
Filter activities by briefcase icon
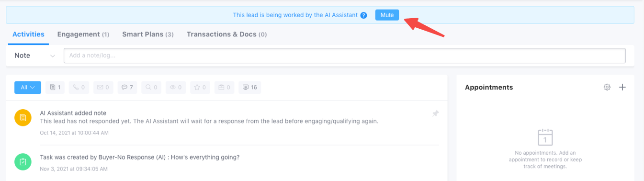click(x=224, y=88)
